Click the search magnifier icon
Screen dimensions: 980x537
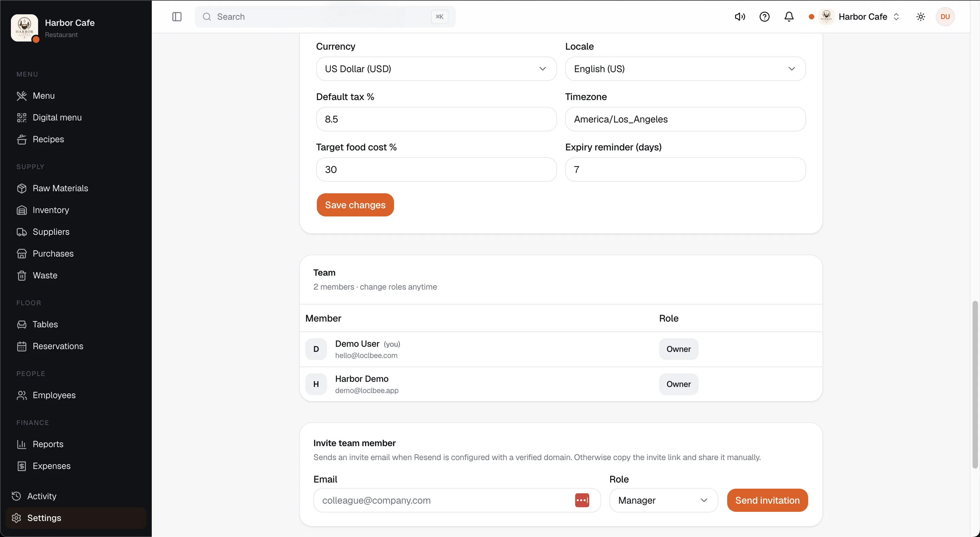[207, 17]
